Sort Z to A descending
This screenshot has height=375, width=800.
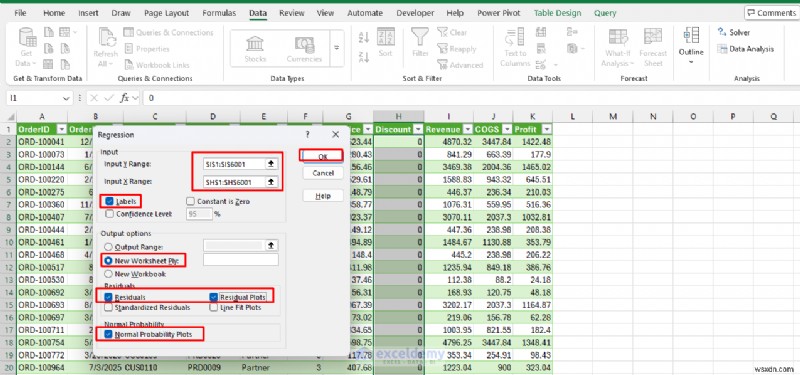click(364, 57)
